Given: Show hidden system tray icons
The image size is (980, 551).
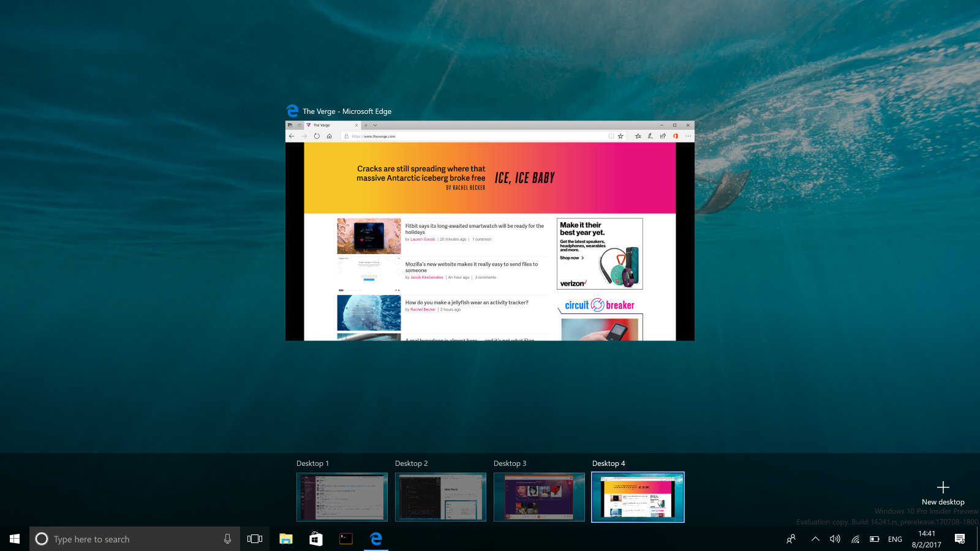Looking at the screenshot, I should coord(815,539).
